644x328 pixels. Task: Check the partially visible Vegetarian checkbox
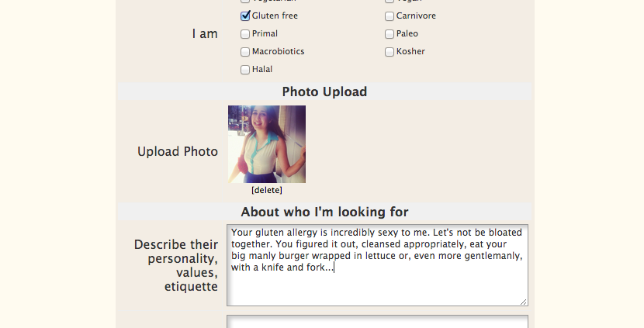[x=245, y=2]
